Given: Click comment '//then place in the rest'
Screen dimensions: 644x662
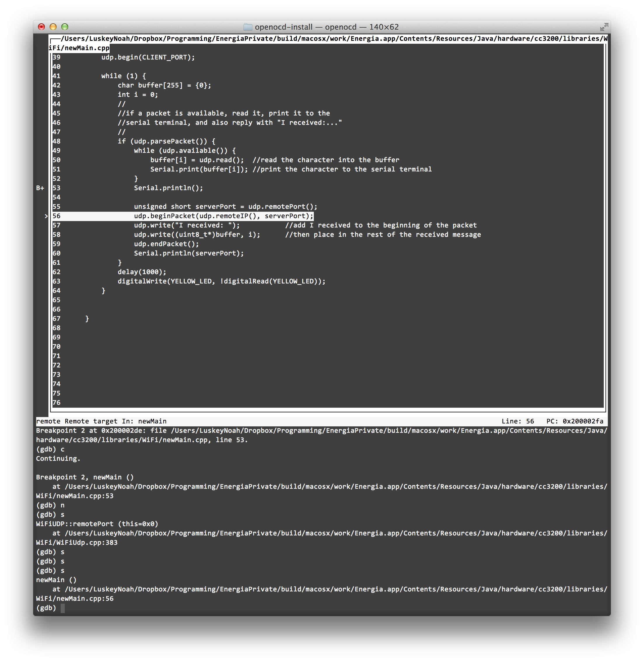Looking at the screenshot, I should (x=383, y=234).
